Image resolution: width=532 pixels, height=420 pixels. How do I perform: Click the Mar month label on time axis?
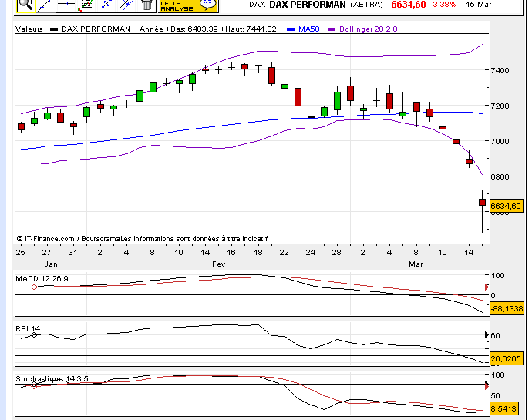coord(416,264)
